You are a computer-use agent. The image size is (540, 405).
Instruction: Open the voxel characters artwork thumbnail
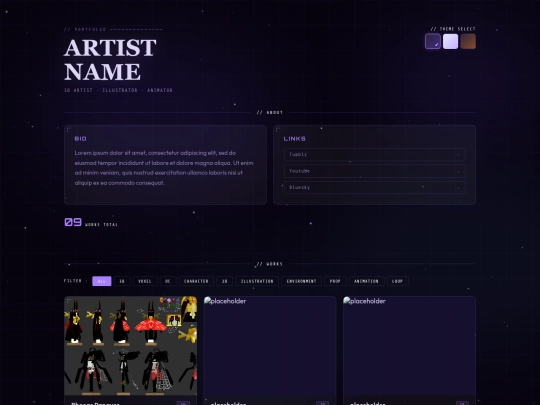131,346
